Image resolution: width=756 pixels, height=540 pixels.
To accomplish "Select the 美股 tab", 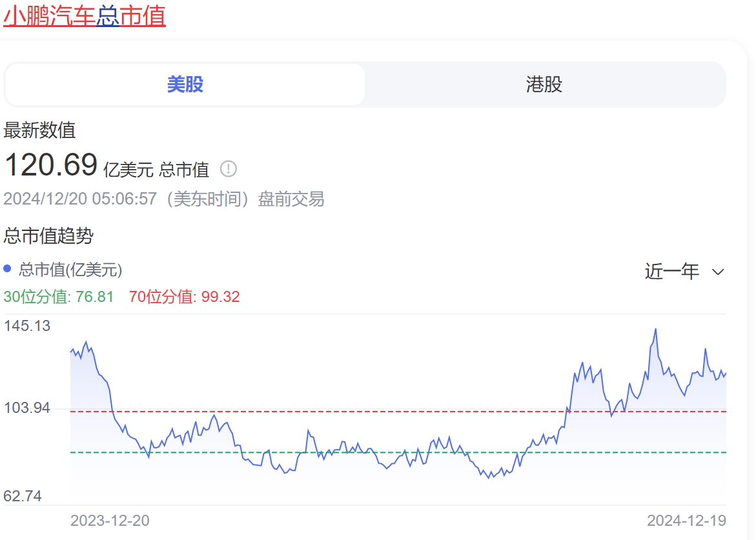I will coord(185,85).
